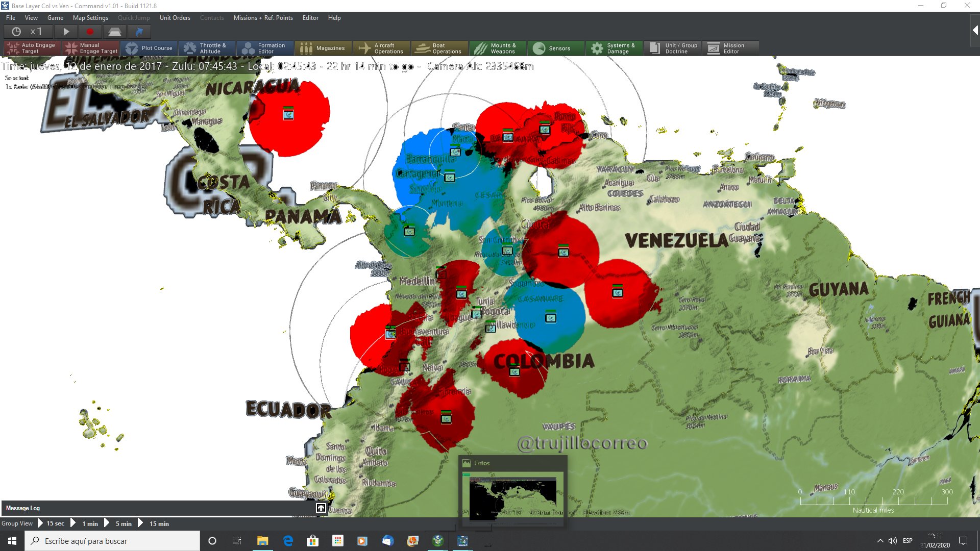Screen dimensions: 980x551
Task: Open the Help menu
Action: click(x=334, y=17)
